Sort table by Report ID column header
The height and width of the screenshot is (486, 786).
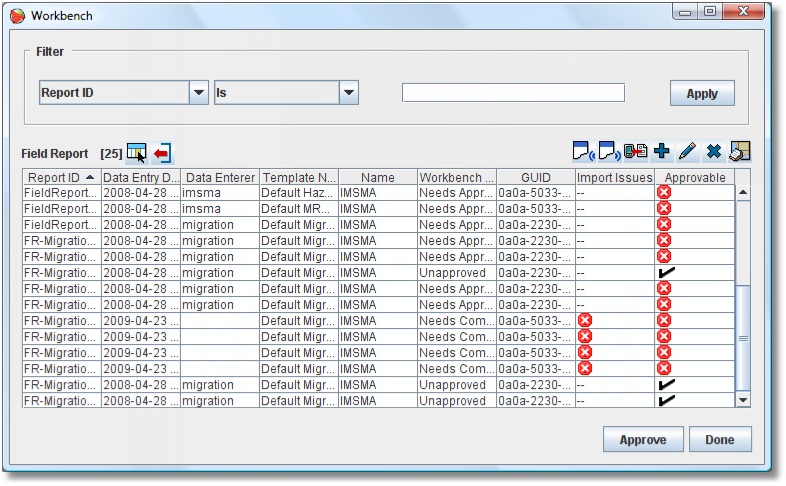[x=61, y=177]
